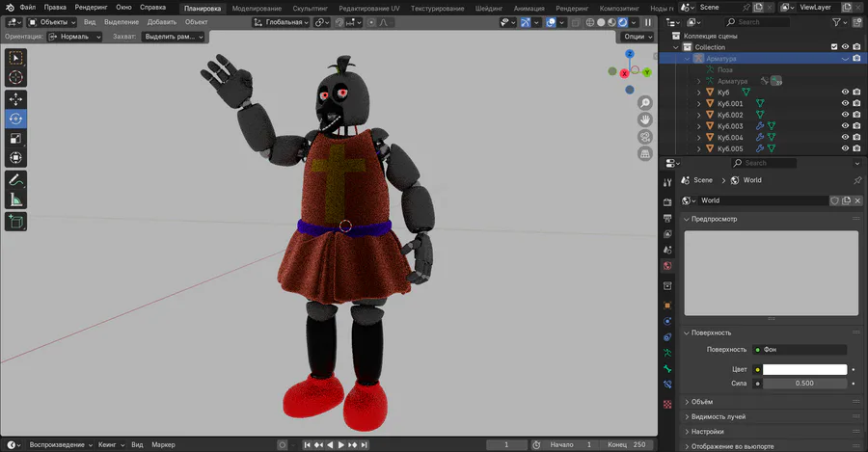The width and height of the screenshot is (868, 452).
Task: Click the white Цвет color swatch
Action: click(804, 369)
